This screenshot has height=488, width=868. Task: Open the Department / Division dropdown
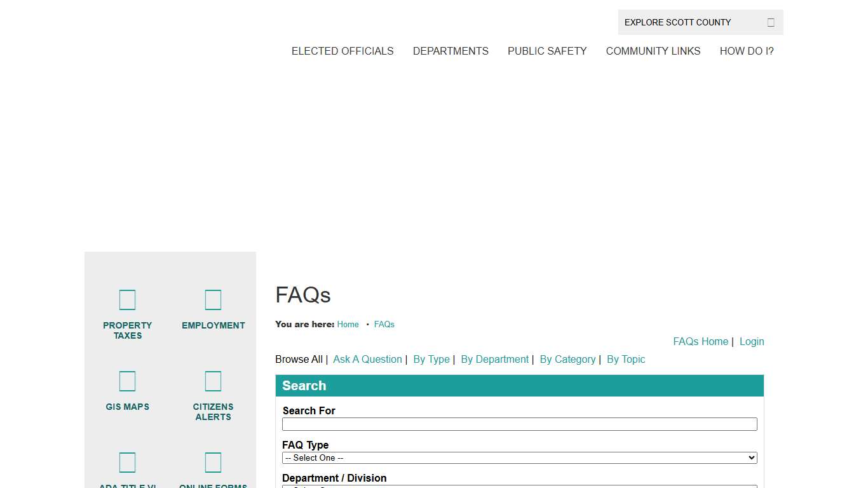(519, 486)
